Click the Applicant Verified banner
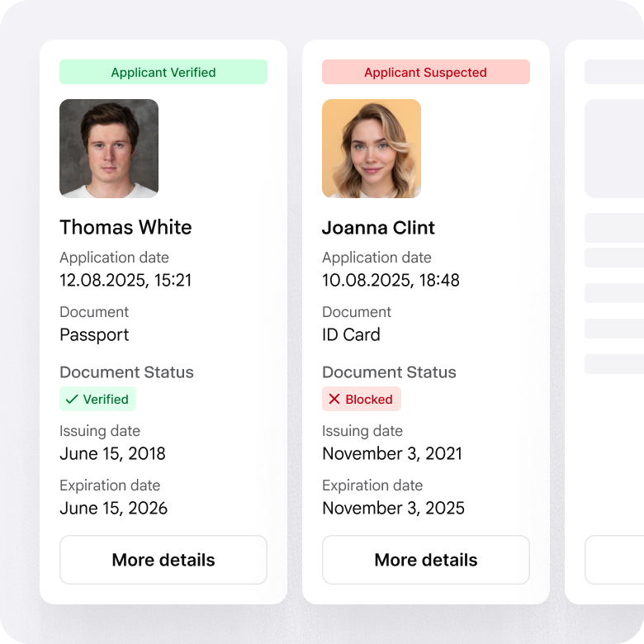 pos(163,72)
